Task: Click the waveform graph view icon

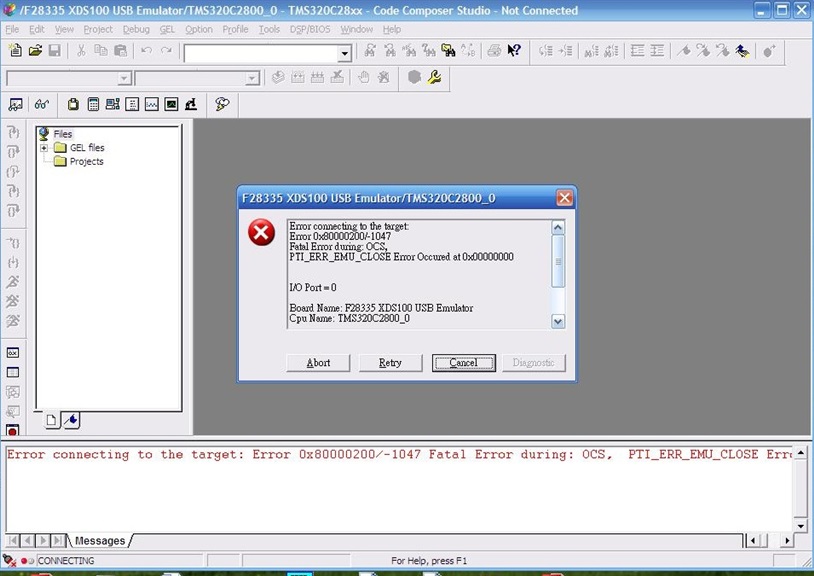Action: point(152,104)
